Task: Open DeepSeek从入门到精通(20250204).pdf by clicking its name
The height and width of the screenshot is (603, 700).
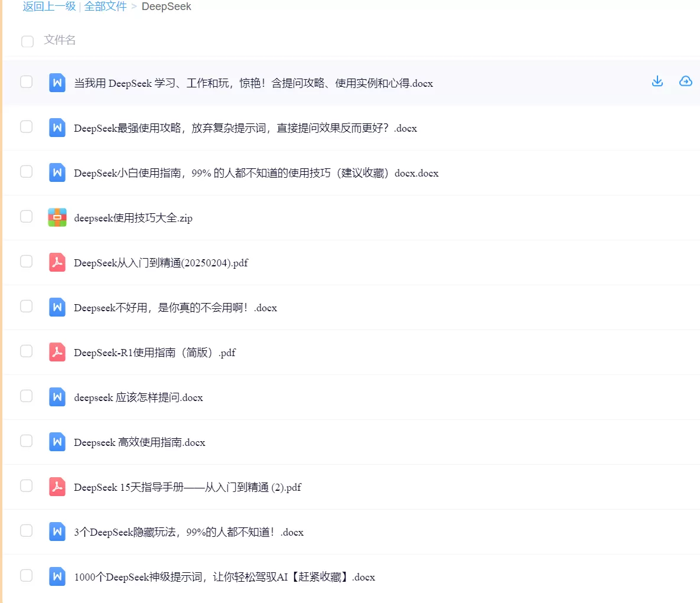Action: 160,263
